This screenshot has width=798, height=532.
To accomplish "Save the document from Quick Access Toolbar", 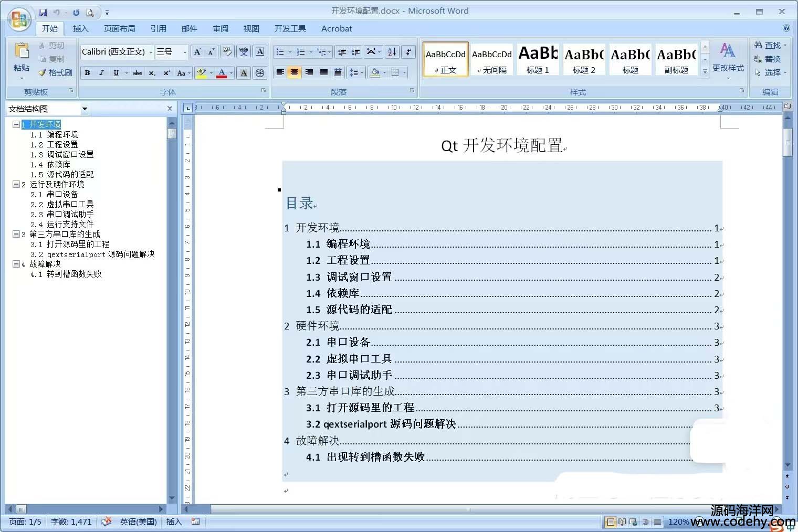I will [x=43, y=12].
